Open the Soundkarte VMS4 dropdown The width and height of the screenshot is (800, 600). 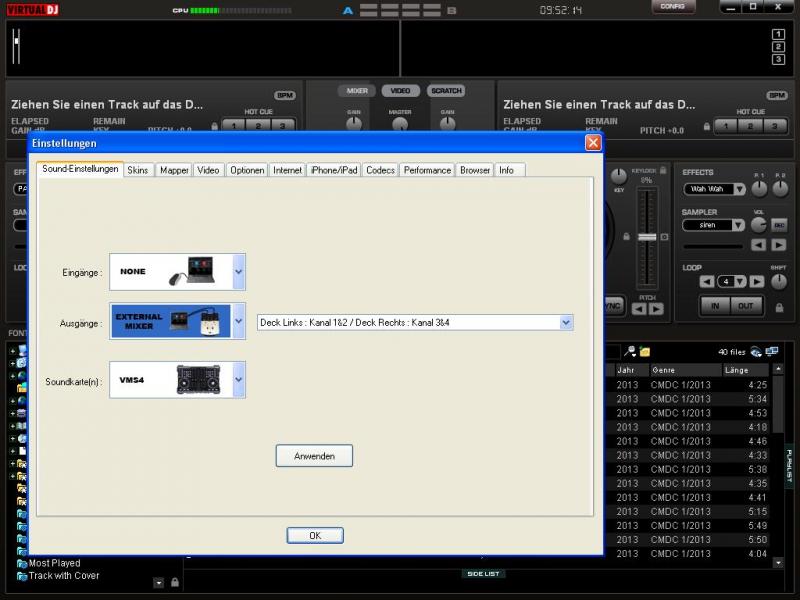[x=238, y=380]
